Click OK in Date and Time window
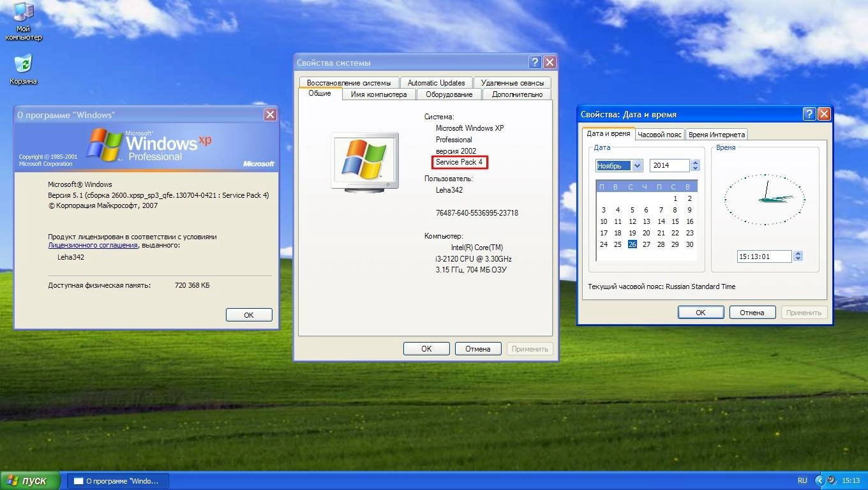Screen dimensions: 868x490 pyautogui.click(x=701, y=313)
